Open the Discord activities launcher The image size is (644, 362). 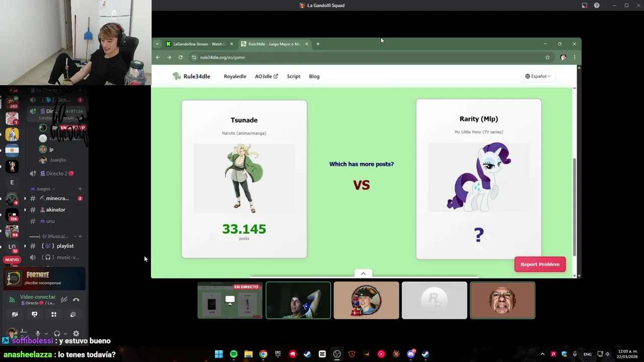(x=54, y=314)
